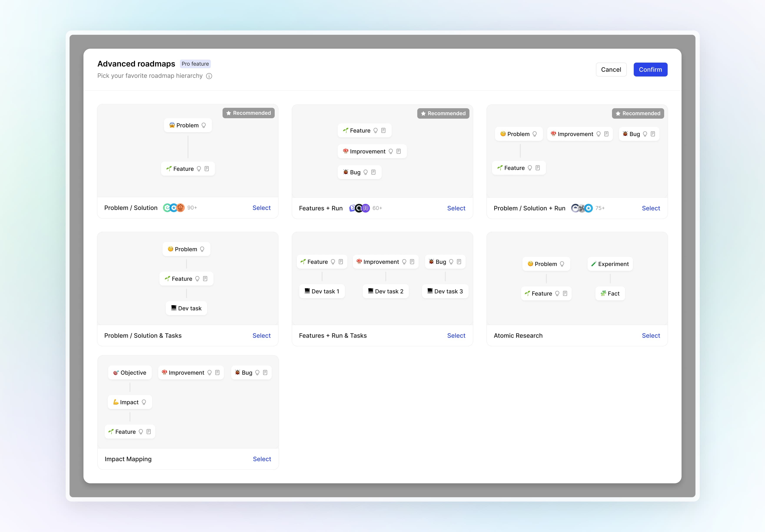Click the Dev task 2 chip
Image resolution: width=765 pixels, height=532 pixels.
coord(386,291)
